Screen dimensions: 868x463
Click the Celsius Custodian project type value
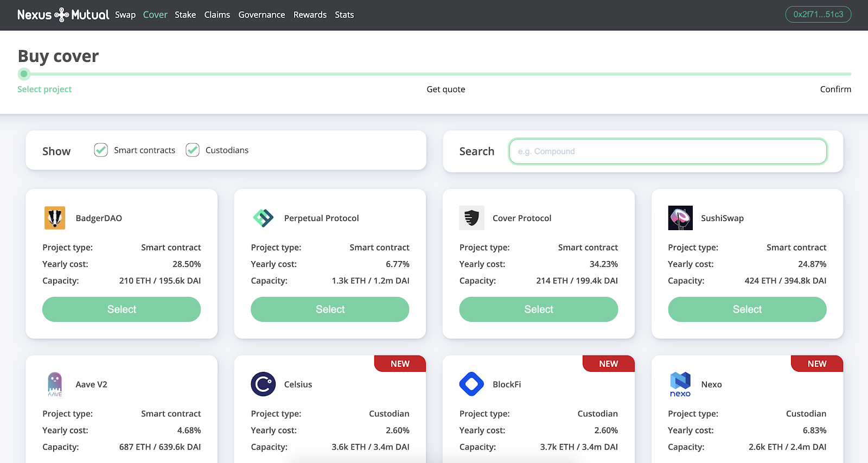(389, 414)
